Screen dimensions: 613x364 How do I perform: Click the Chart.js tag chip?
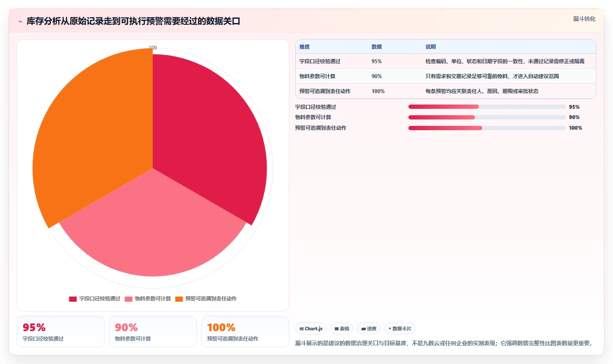click(311, 329)
